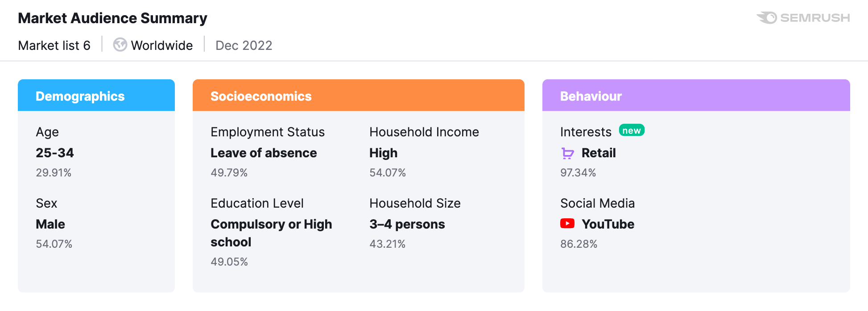Click the Demographics panel header icon area
868x311 pixels.
(80, 96)
